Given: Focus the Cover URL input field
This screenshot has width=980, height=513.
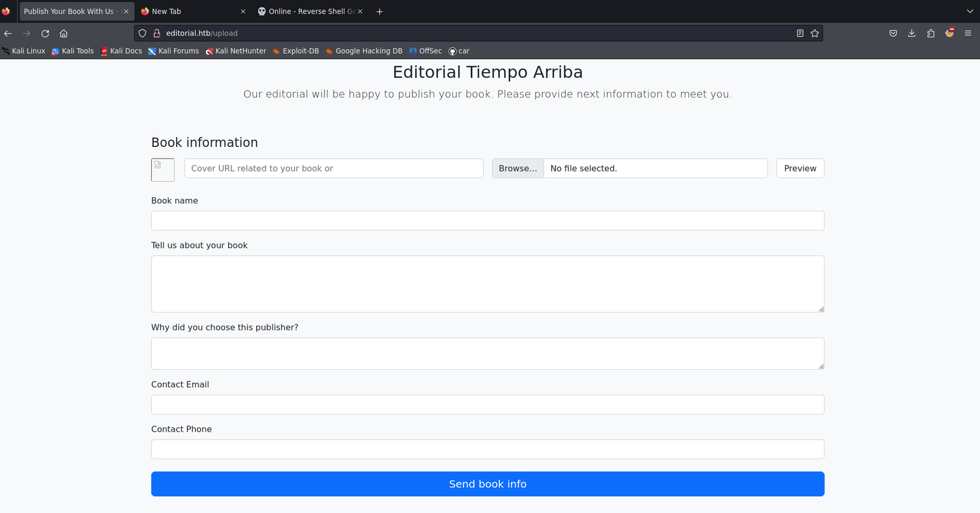Looking at the screenshot, I should click(x=334, y=168).
